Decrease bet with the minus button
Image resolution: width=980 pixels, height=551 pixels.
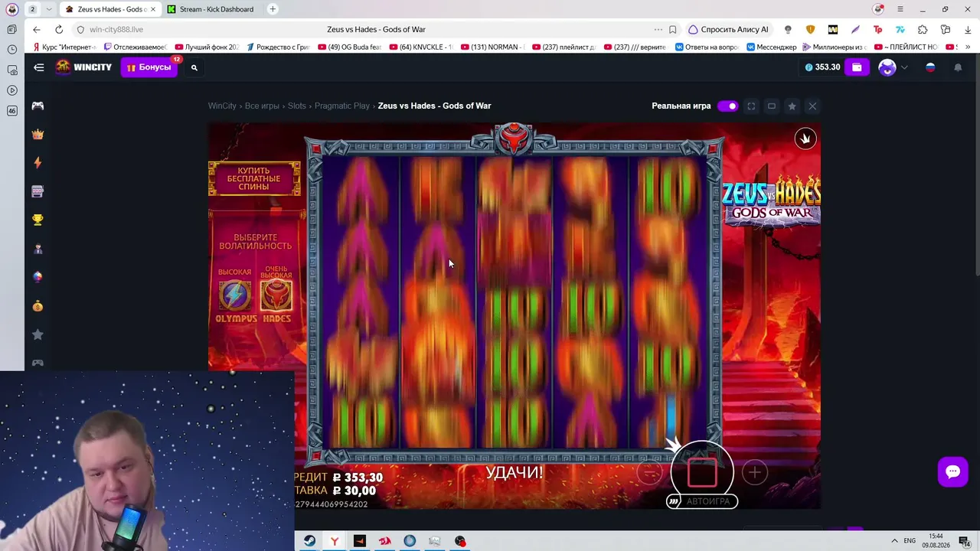point(649,473)
